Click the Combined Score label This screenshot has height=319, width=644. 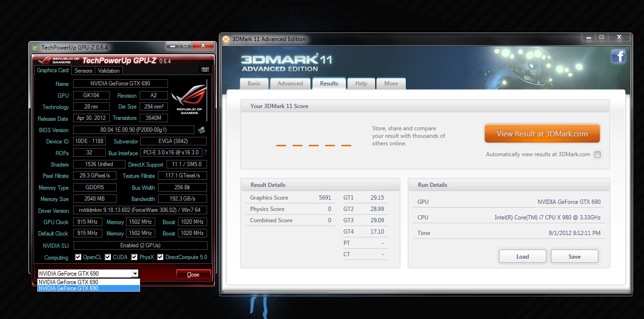coord(271,220)
